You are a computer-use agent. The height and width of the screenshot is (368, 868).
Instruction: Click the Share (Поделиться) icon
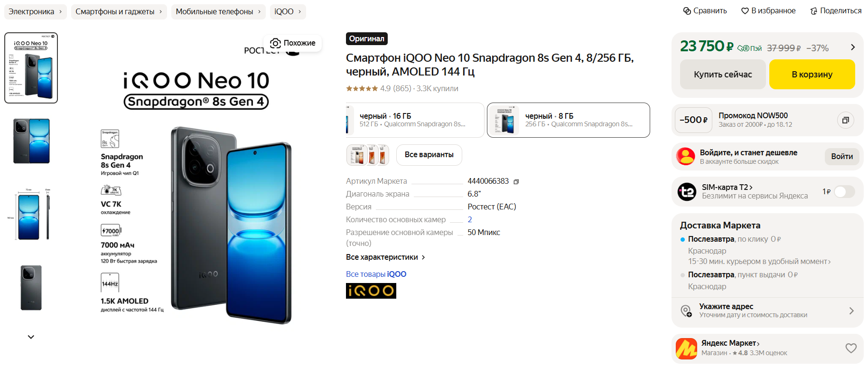click(813, 11)
